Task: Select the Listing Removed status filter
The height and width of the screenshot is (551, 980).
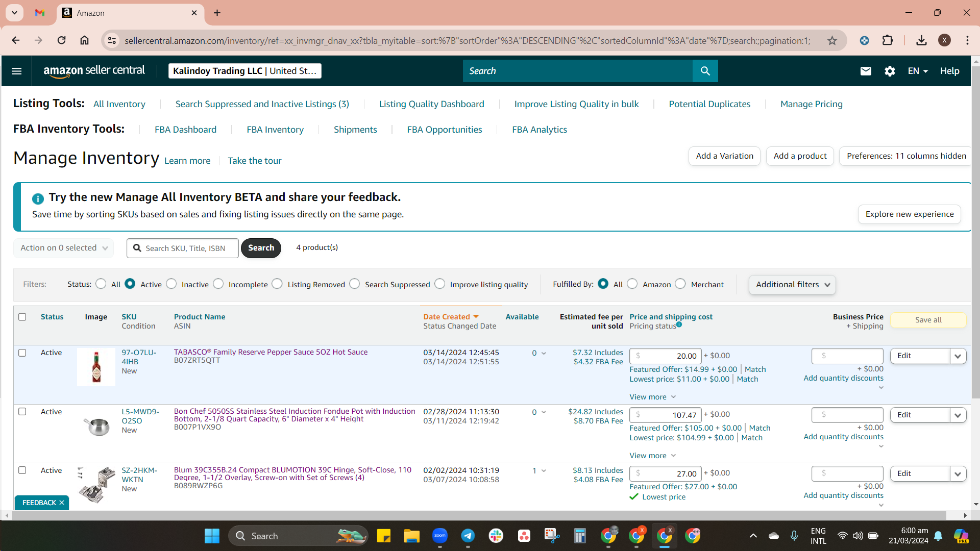Action: coord(277,284)
